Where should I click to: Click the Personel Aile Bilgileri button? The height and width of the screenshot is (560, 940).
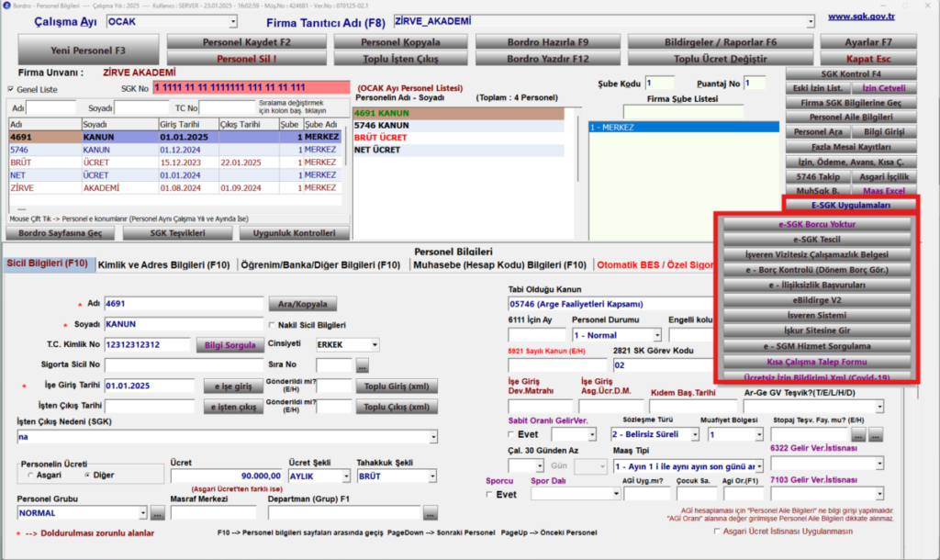[x=851, y=117]
